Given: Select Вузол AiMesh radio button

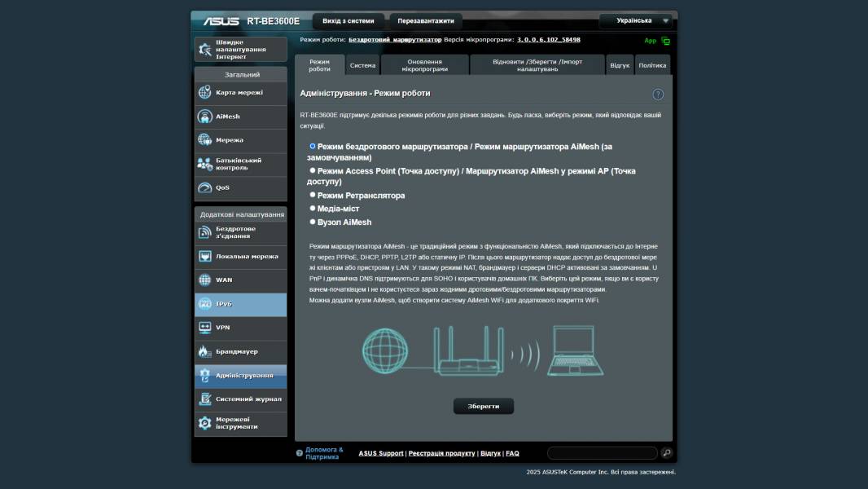Looking at the screenshot, I should 312,222.
